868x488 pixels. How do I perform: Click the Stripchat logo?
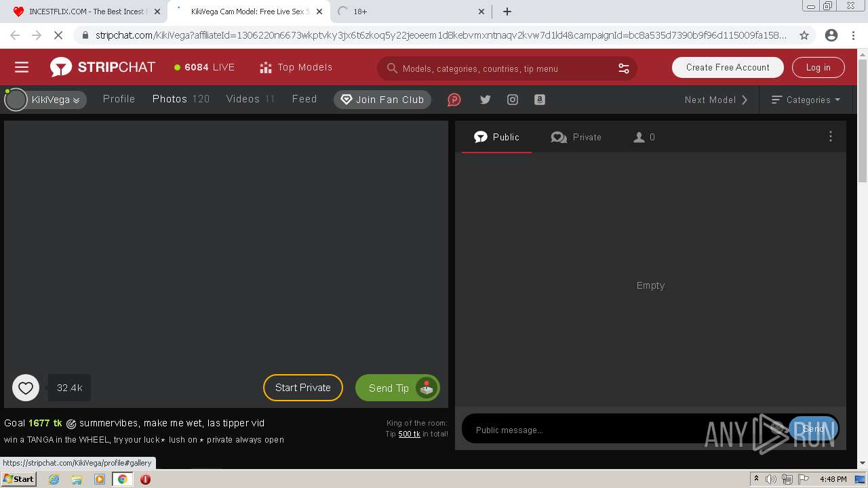click(102, 67)
